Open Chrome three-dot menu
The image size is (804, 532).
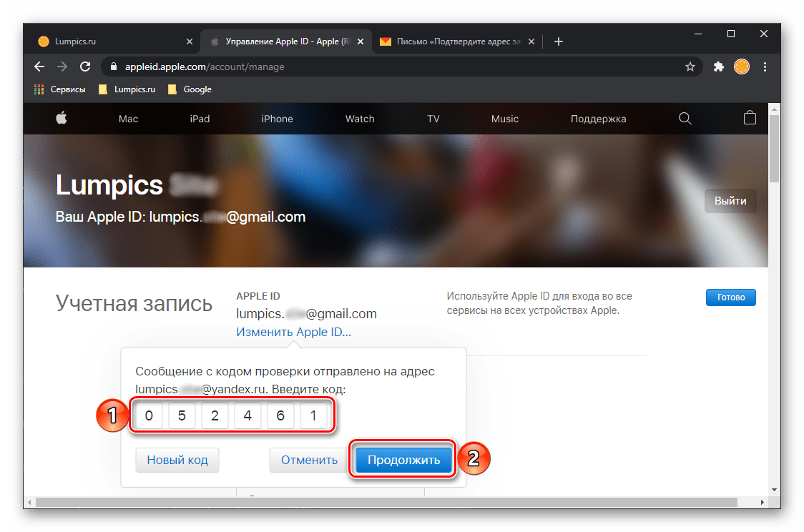click(765, 66)
